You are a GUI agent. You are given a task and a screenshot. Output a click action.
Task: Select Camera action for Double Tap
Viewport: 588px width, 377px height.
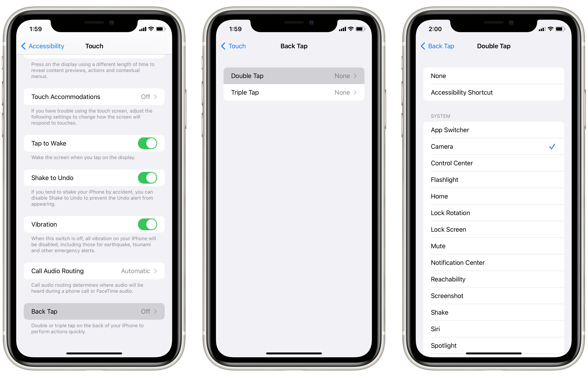488,146
